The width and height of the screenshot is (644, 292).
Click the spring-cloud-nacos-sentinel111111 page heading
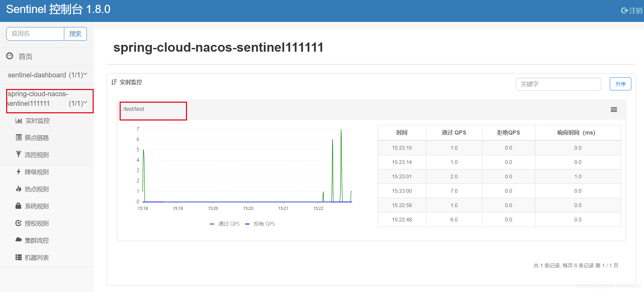[218, 47]
